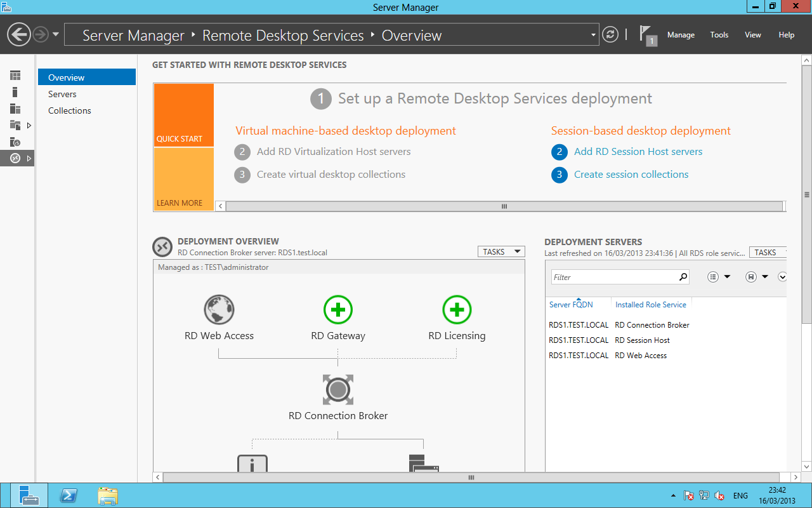Select the Local Server sidebar icon
The width and height of the screenshot is (812, 508).
pos(15,92)
